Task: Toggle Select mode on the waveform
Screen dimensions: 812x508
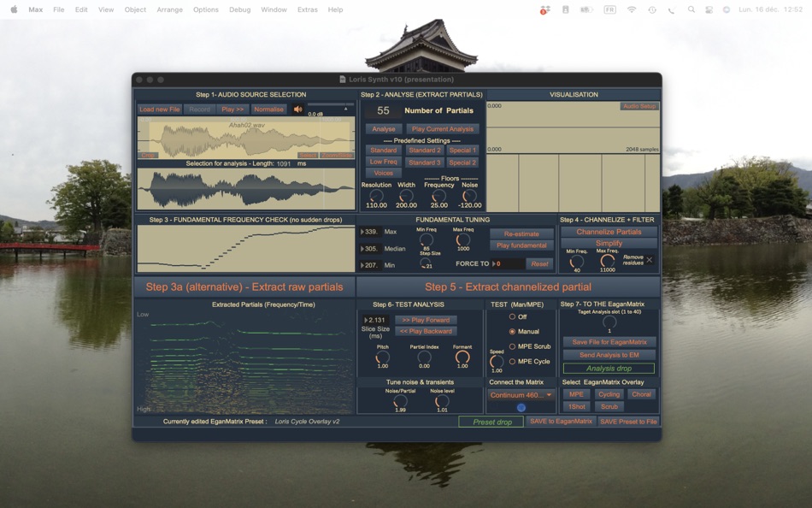Action: pos(308,155)
